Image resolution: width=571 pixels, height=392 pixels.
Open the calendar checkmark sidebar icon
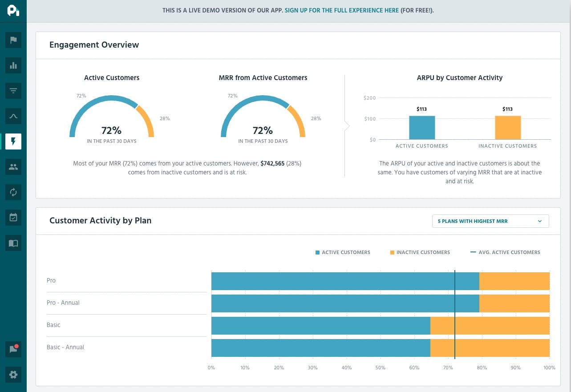click(13, 218)
